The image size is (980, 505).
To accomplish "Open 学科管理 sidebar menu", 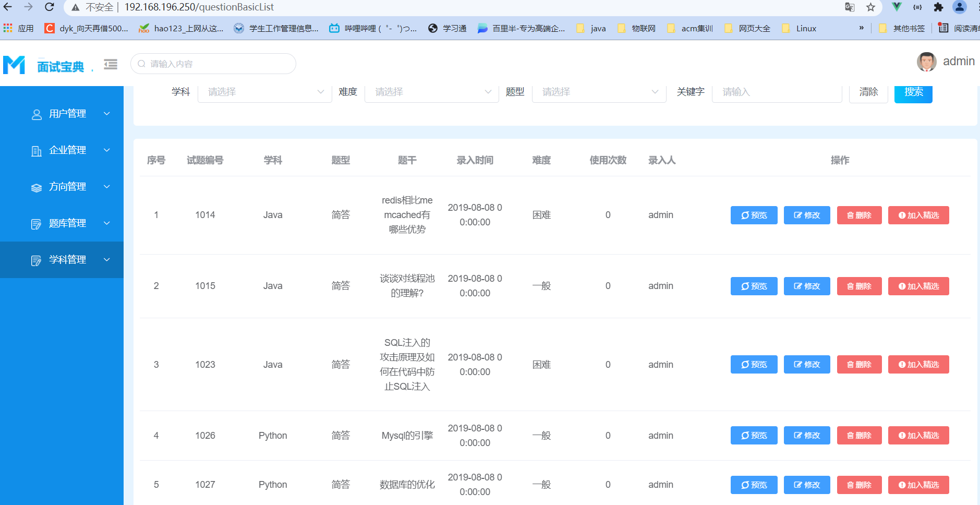I will point(62,260).
